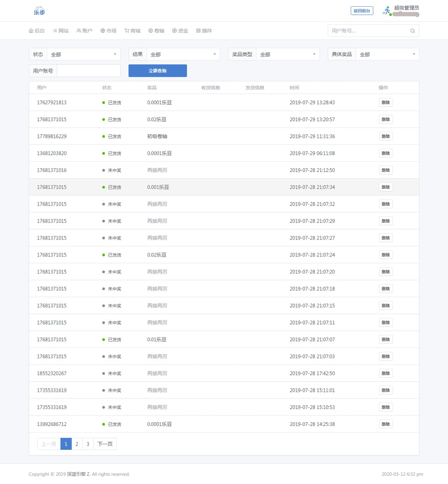
Task: Focus the 用户账号 filter input field
Action: point(89,71)
